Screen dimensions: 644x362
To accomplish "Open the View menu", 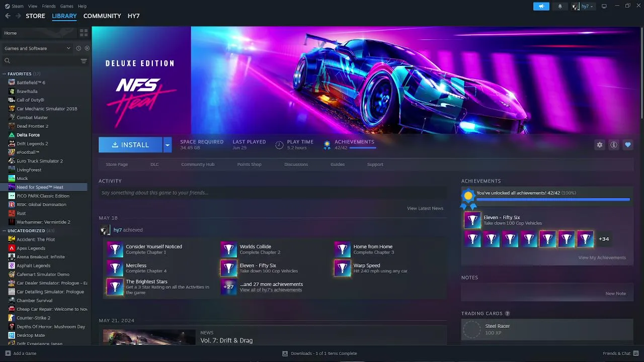I will pyautogui.click(x=33, y=6).
